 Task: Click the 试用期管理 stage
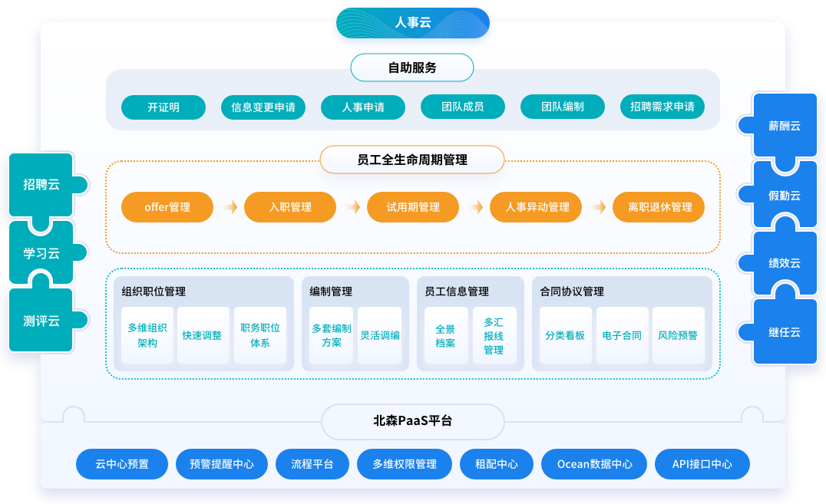tap(413, 207)
